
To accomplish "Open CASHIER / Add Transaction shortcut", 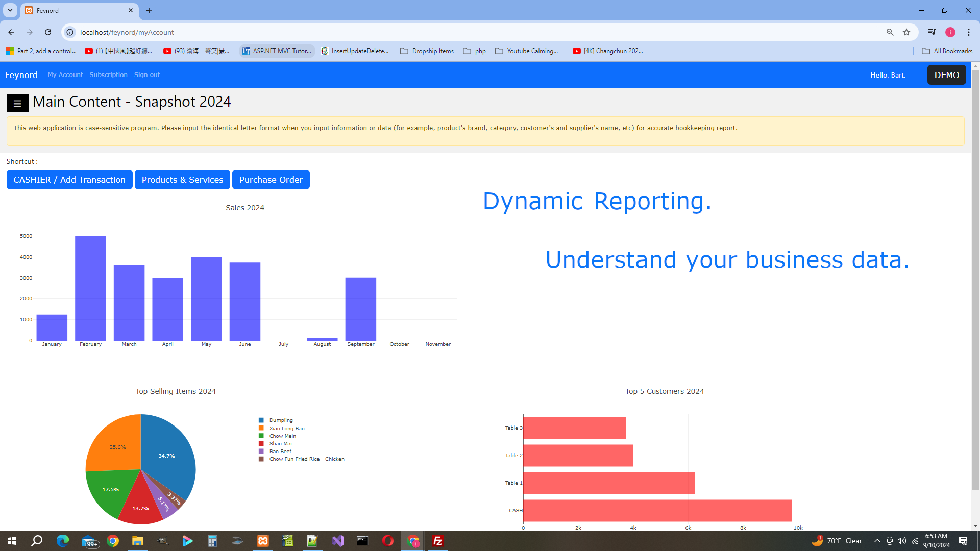I will click(69, 180).
